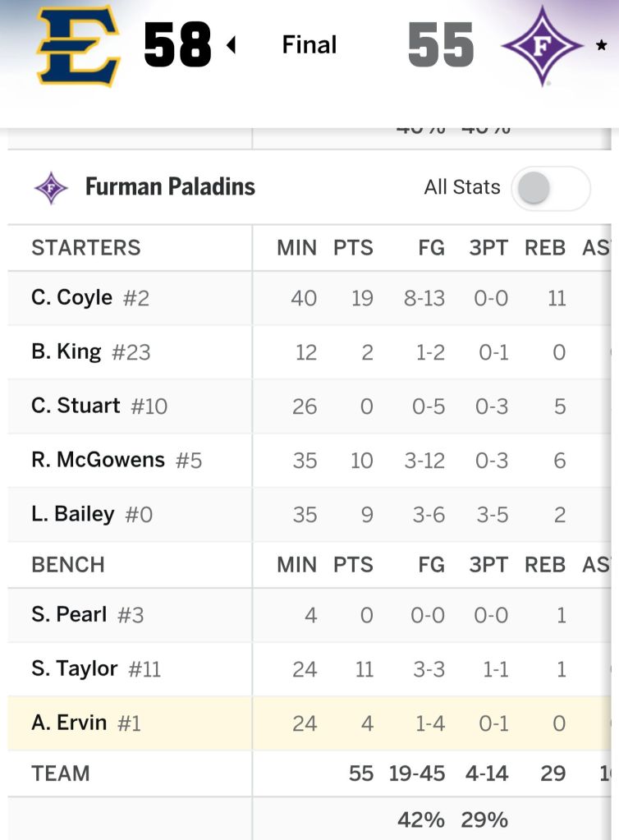This screenshot has width=619, height=840.
Task: Open C. Coyle #2 player row
Action: point(90,298)
